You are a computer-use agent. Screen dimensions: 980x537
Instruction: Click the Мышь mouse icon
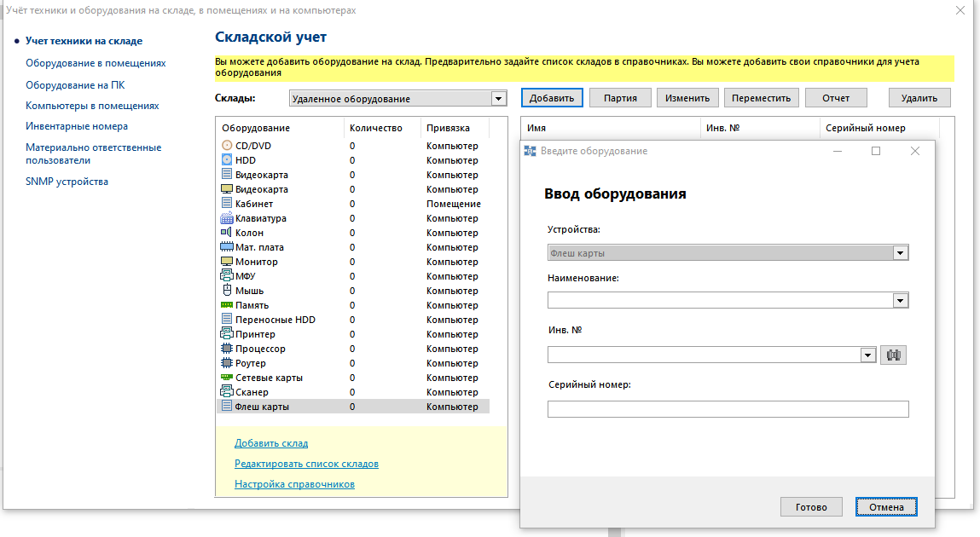(227, 291)
